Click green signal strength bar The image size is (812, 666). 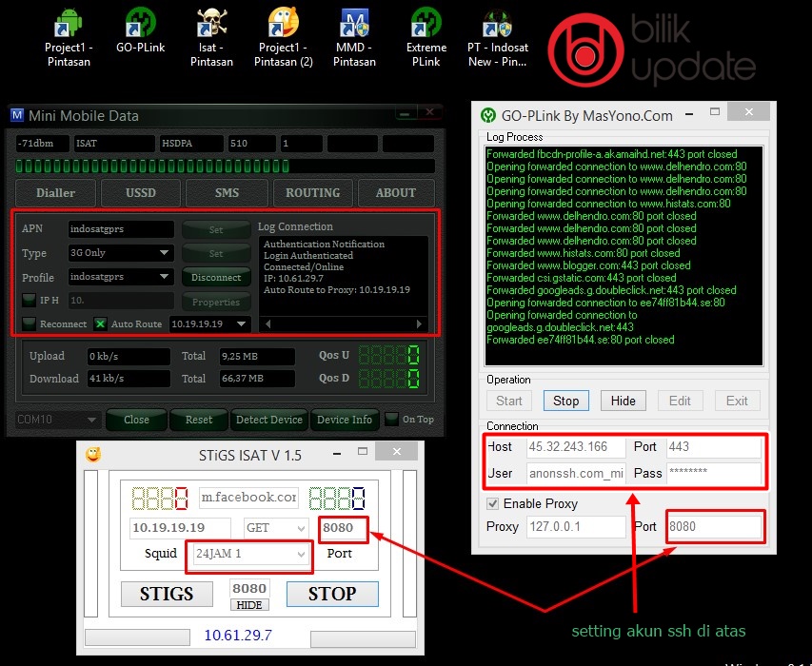tap(225, 166)
